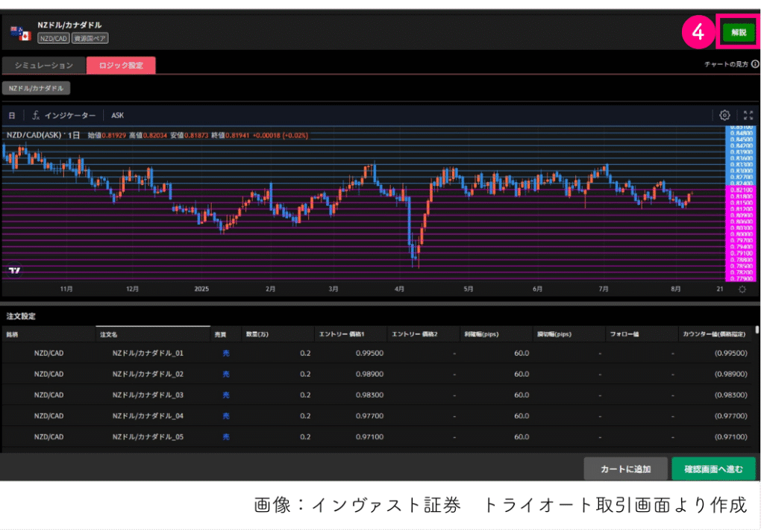Open the チャートの見方 help link
Screen dimensions: 764x532
click(x=726, y=64)
